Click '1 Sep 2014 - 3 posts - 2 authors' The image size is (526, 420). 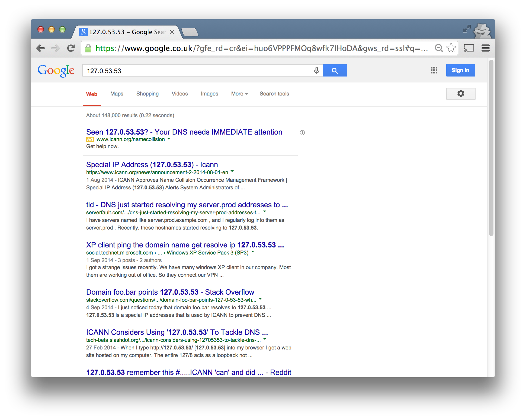tap(124, 260)
